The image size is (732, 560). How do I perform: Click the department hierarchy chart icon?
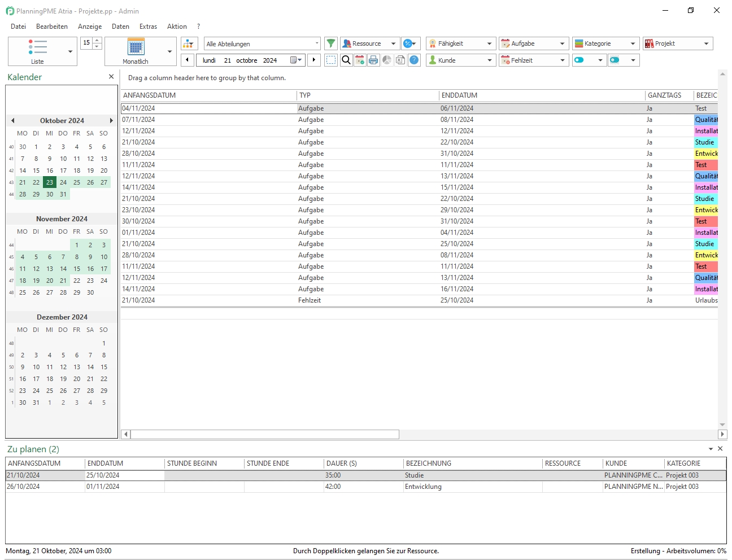click(189, 43)
